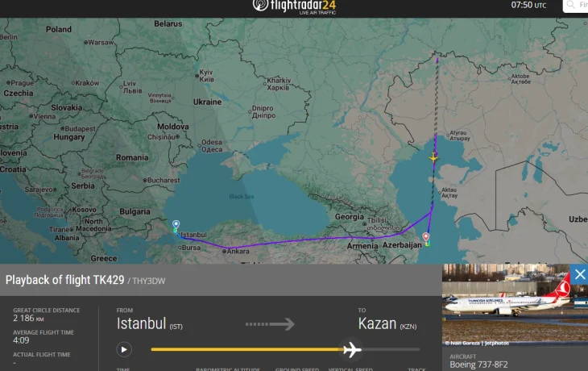Click the red destination pin near Azerbaijan
The image size is (588, 371).
[x=425, y=236]
